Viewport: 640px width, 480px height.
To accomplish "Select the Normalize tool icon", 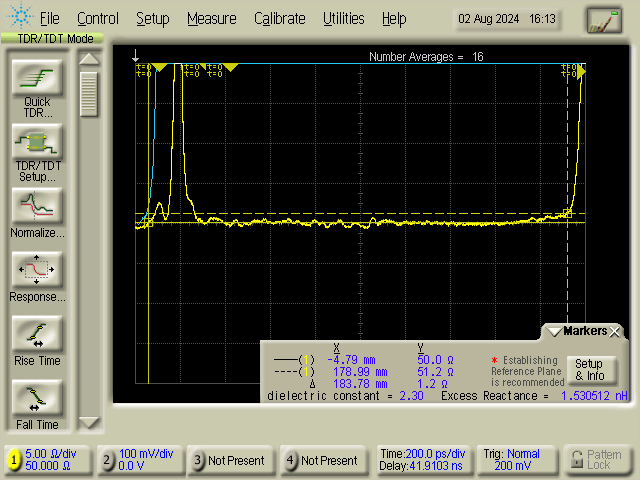I will (37, 206).
